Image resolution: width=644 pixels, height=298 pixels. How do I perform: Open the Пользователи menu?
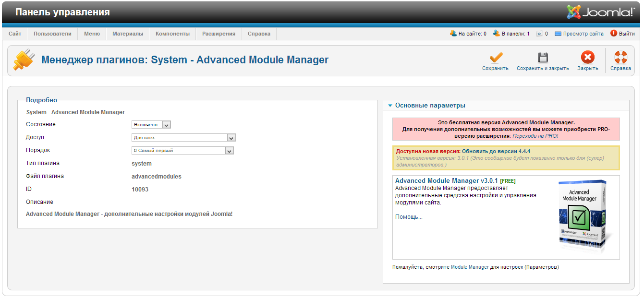tap(52, 34)
